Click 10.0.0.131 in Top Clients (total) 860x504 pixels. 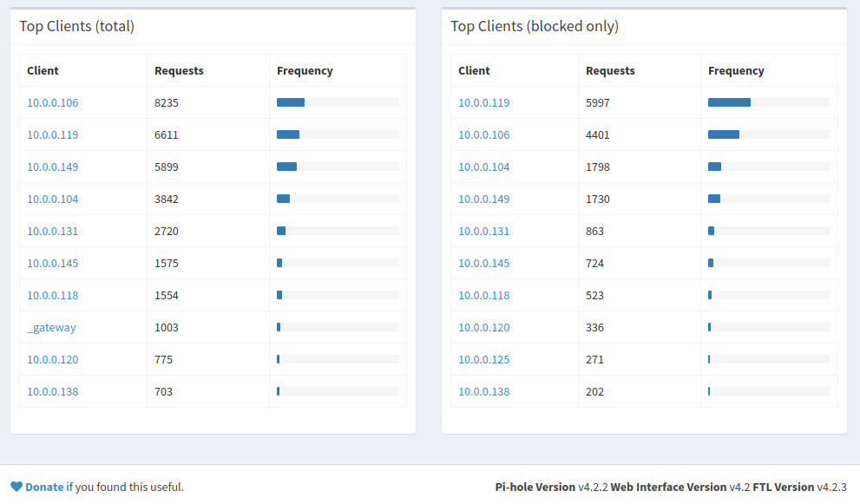[52, 231]
